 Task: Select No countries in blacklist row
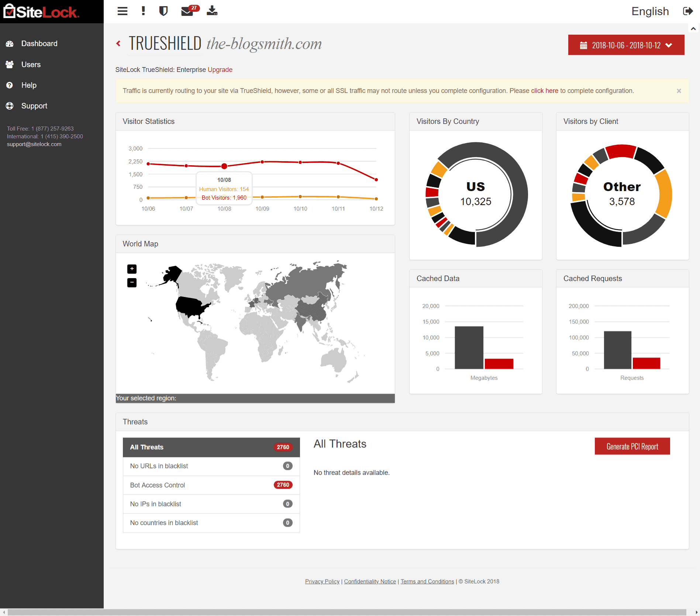(x=211, y=523)
